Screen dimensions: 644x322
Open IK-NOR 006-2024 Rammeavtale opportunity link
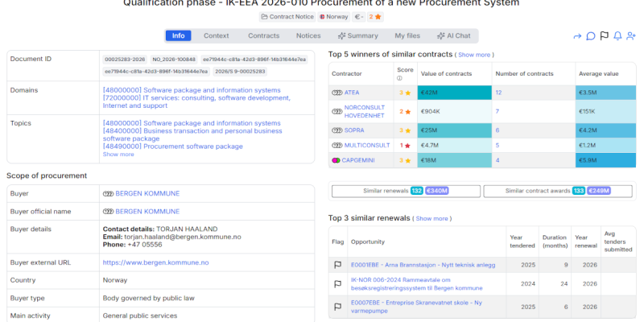click(x=417, y=284)
